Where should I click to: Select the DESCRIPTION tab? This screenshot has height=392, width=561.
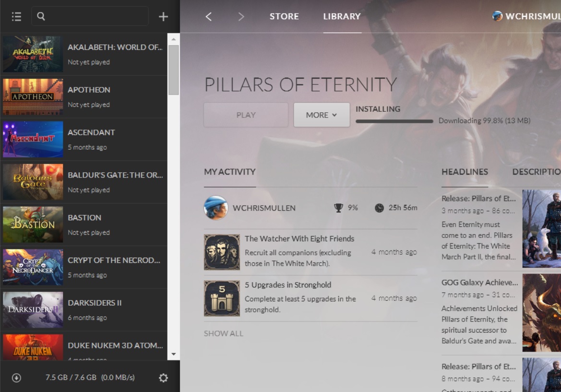click(537, 172)
